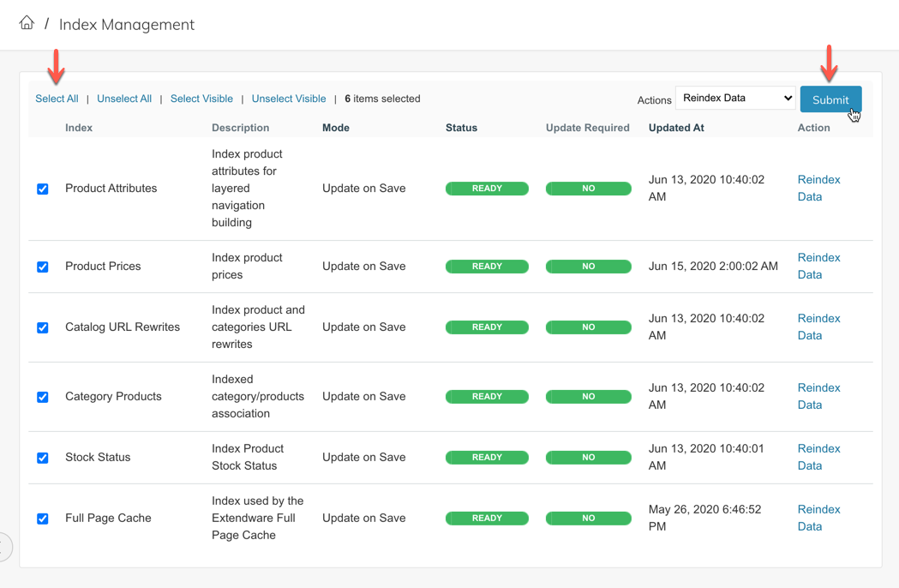This screenshot has height=588, width=899.
Task: Click the Select Visible link
Action: pyautogui.click(x=201, y=99)
